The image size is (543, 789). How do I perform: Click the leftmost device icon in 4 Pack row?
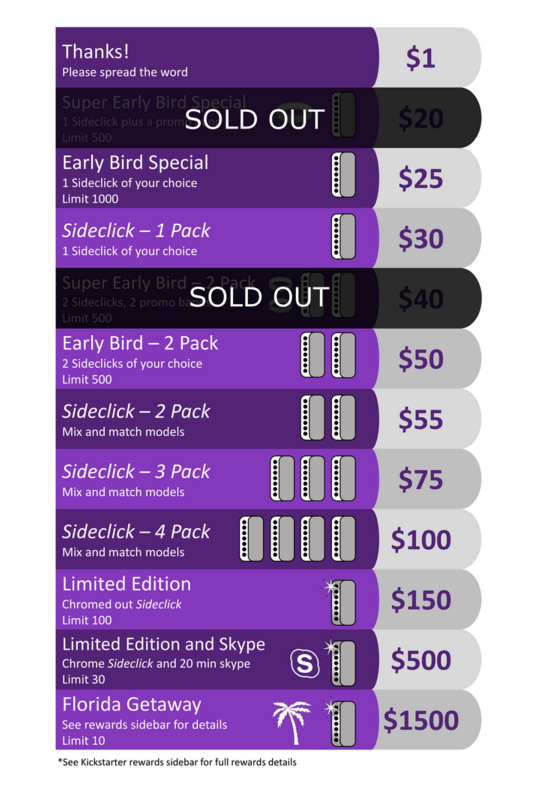click(x=251, y=539)
